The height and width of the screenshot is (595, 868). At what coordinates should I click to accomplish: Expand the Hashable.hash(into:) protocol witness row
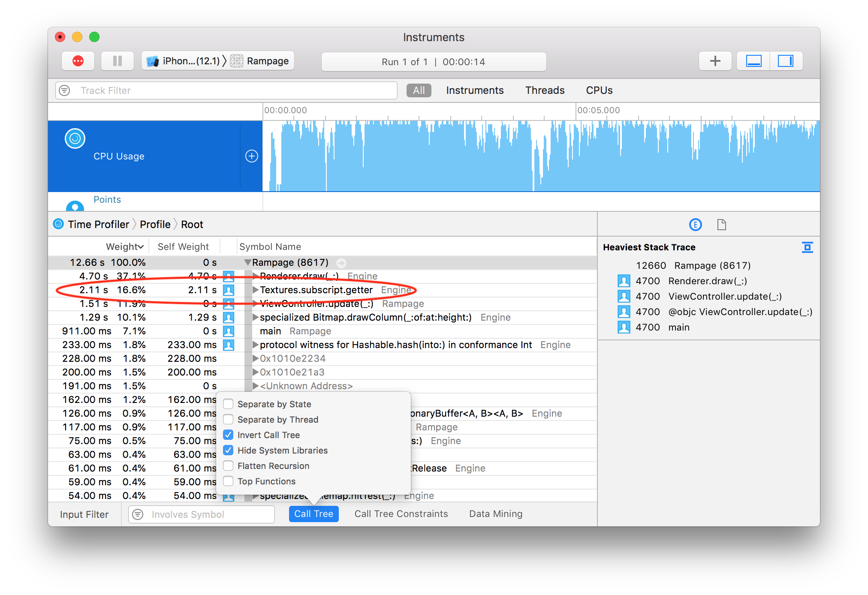point(256,345)
